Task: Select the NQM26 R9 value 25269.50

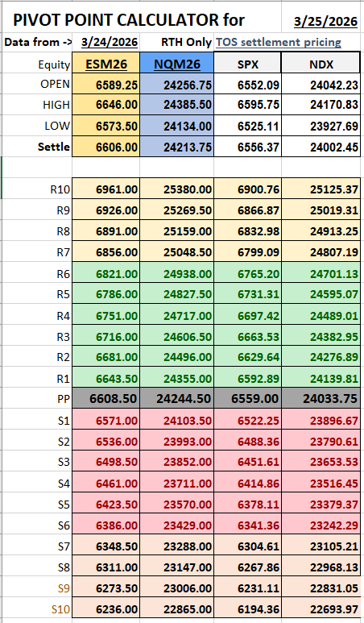Action: click(176, 210)
